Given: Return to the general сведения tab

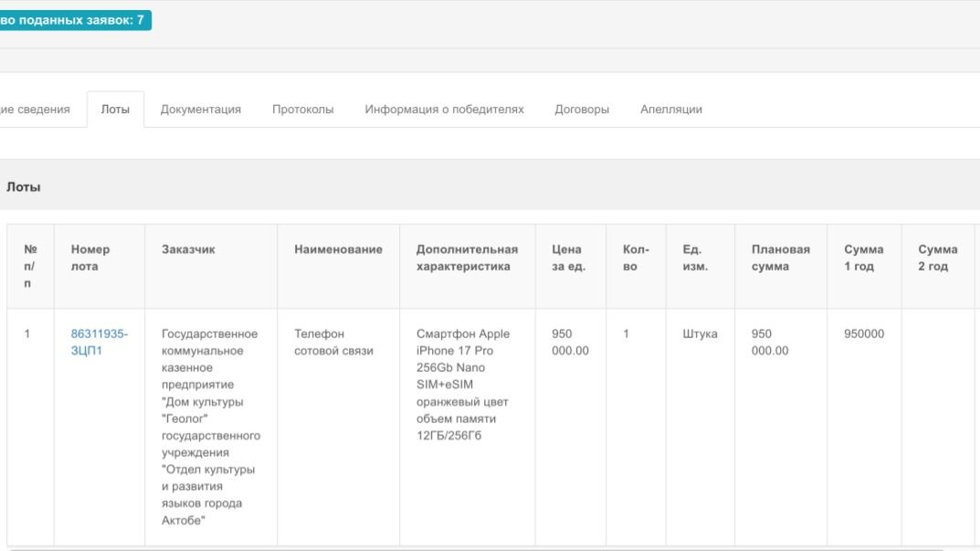Looking at the screenshot, I should click(35, 110).
